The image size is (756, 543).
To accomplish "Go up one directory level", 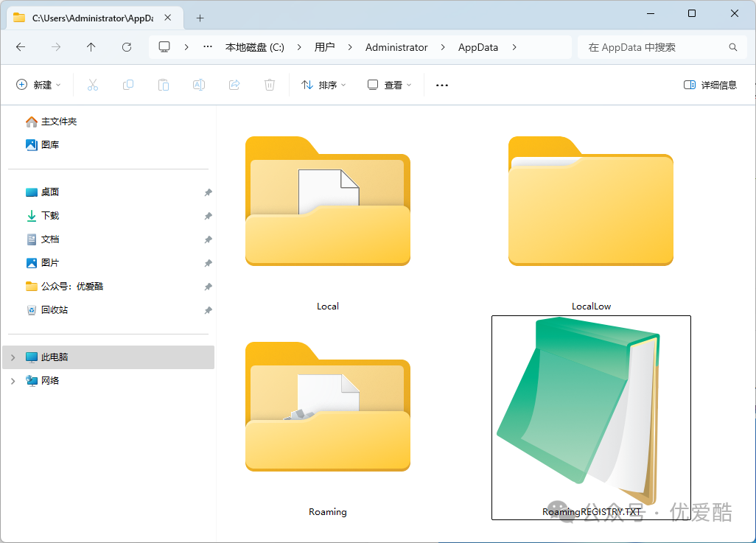I will [91, 47].
